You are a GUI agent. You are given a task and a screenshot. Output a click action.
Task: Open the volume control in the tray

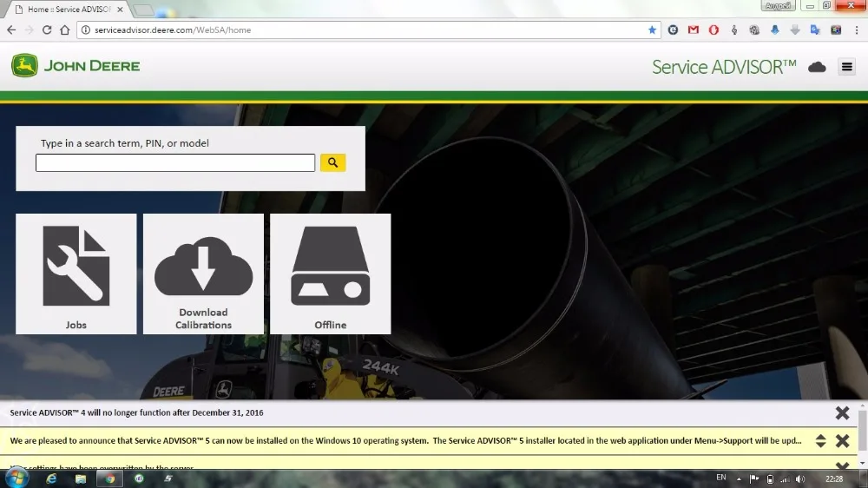coord(800,479)
